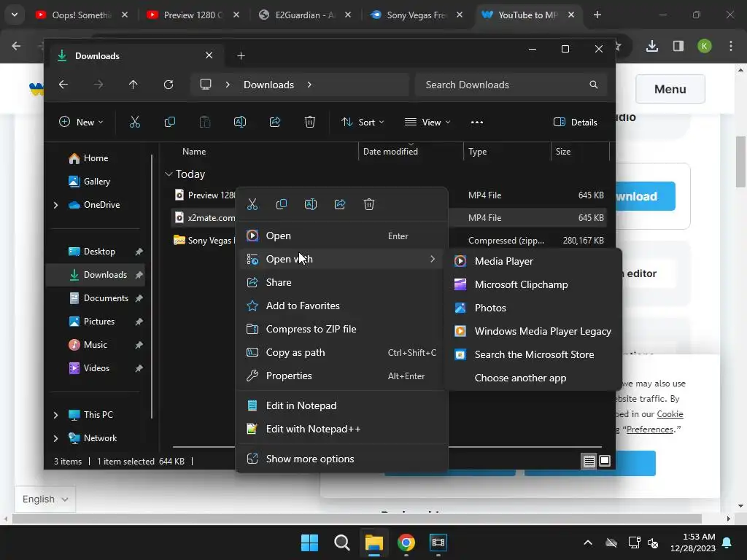The height and width of the screenshot is (560, 747).
Task: Choose Copy as path
Action: [x=341, y=352]
